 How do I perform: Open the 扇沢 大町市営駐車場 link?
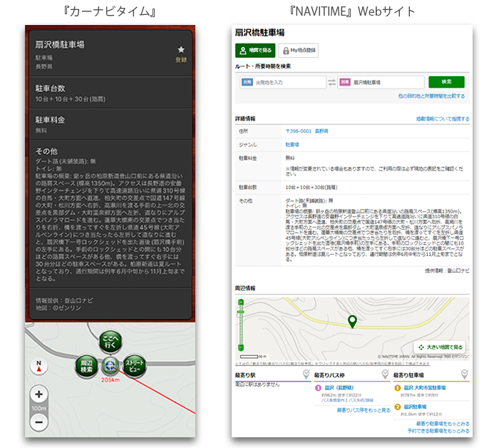[x=425, y=387]
